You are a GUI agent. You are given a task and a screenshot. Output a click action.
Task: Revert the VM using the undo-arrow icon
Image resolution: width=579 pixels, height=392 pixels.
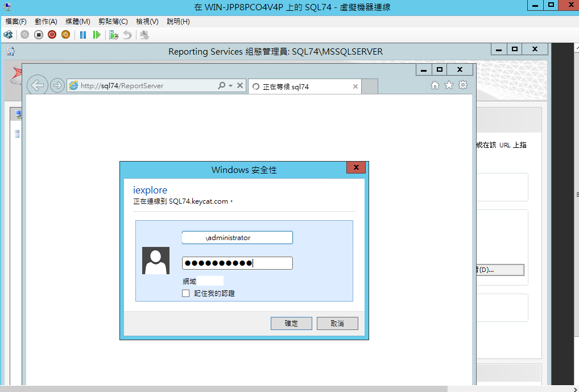[127, 35]
